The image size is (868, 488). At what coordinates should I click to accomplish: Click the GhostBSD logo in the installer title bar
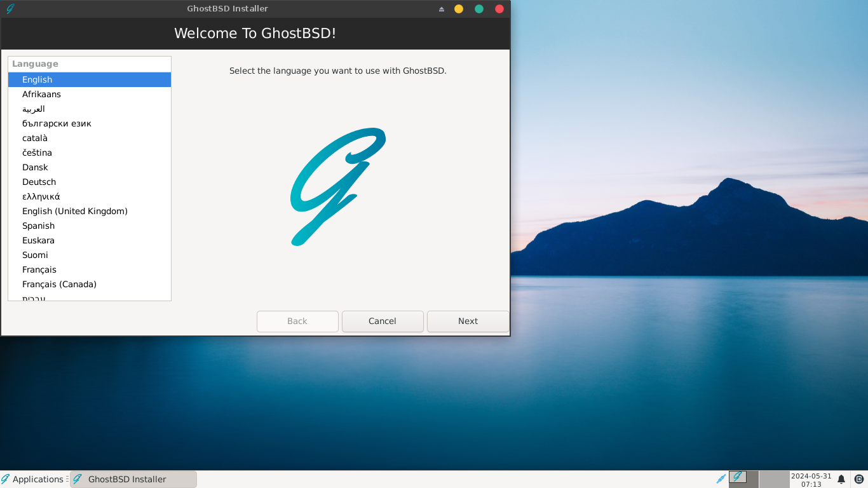click(10, 9)
